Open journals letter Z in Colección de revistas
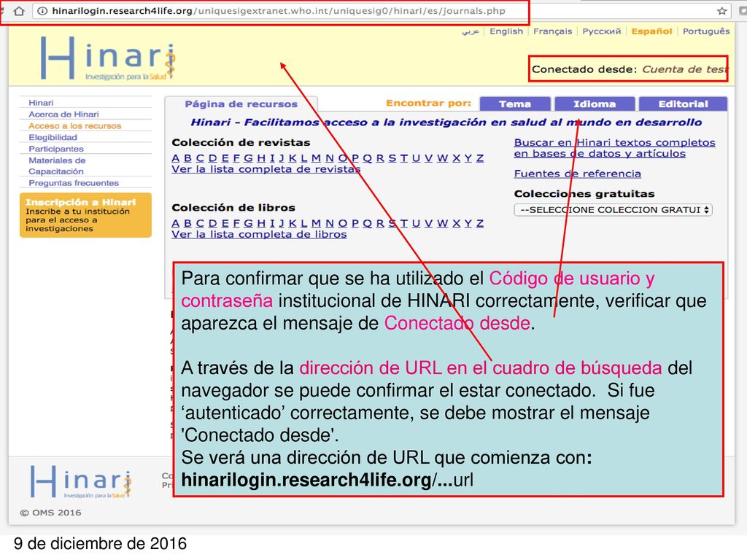This screenshot has width=747, height=560. tap(480, 158)
